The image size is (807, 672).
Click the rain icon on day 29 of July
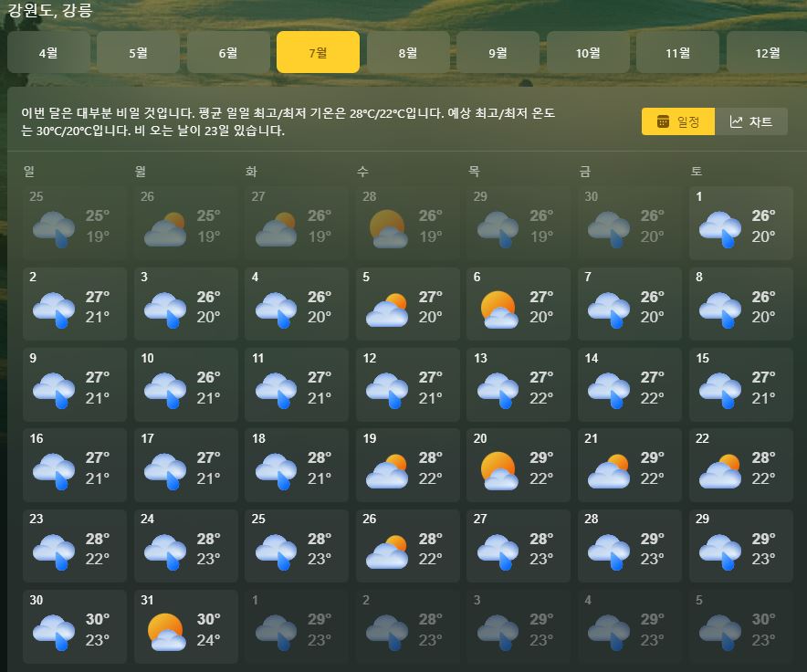[720, 552]
